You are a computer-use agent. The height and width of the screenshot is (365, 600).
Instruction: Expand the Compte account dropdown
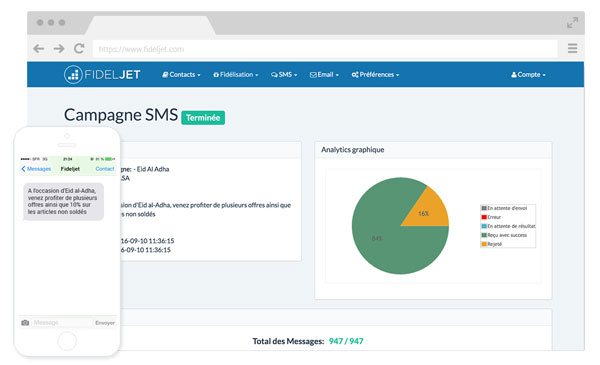tap(528, 75)
